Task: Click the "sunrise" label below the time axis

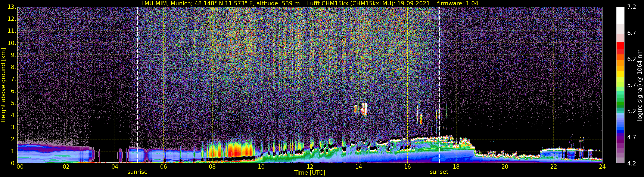Action: pyautogui.click(x=137, y=172)
